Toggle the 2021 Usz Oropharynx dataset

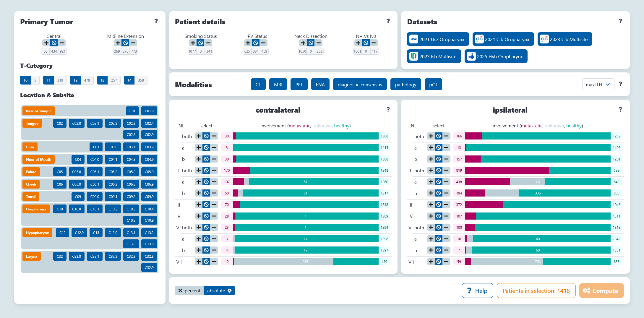pyautogui.click(x=438, y=39)
